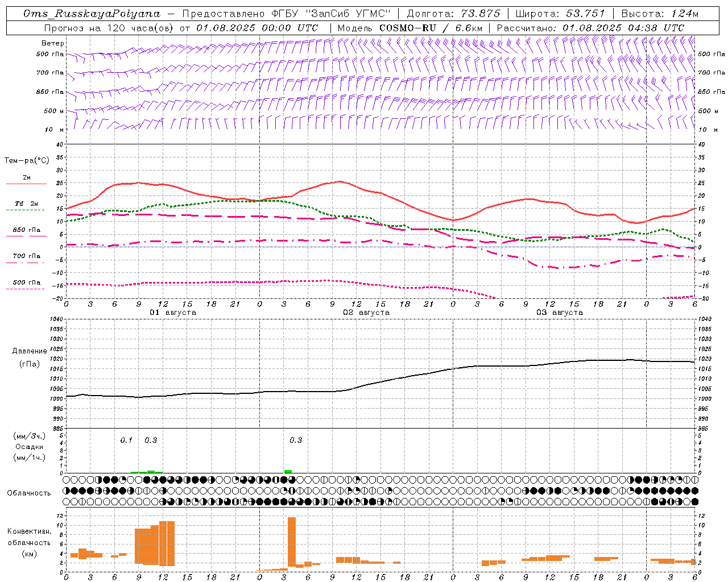Click the 01 августа date label
Screen dimensions: 728x582
[173, 313]
